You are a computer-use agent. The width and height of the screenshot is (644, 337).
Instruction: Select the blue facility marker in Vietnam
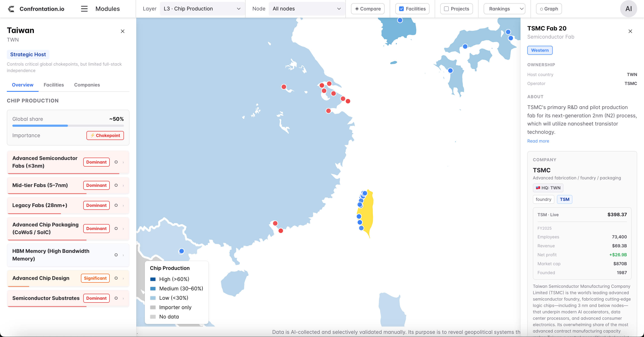click(181, 251)
